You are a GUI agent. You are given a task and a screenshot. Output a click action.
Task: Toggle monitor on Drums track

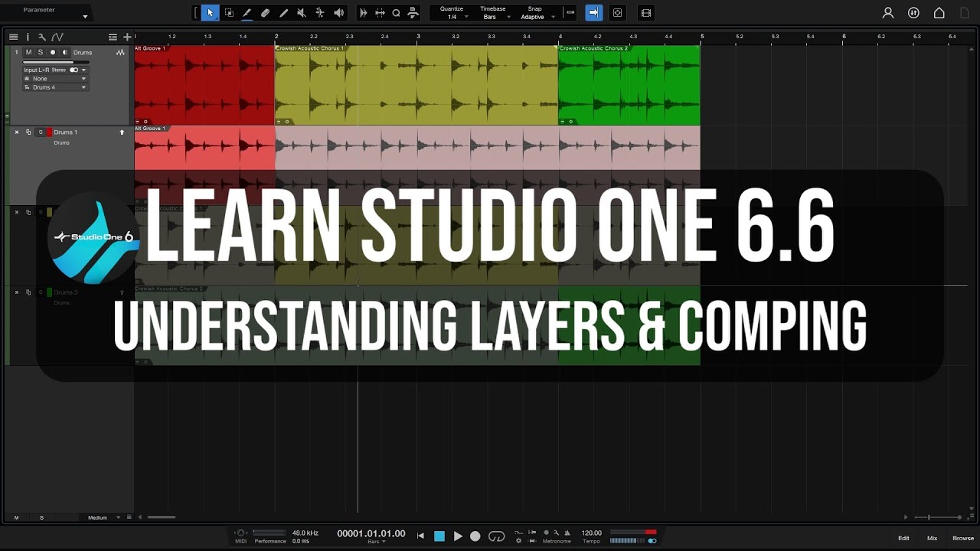(65, 53)
